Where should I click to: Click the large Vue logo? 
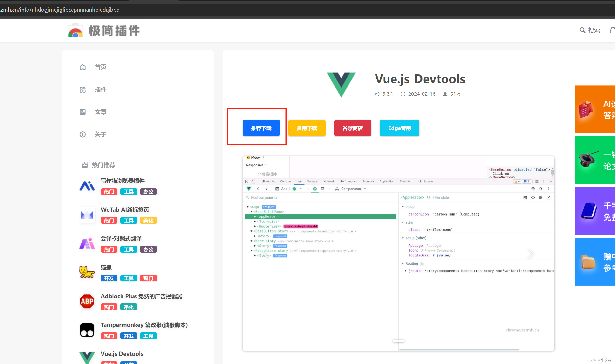pyautogui.click(x=341, y=85)
